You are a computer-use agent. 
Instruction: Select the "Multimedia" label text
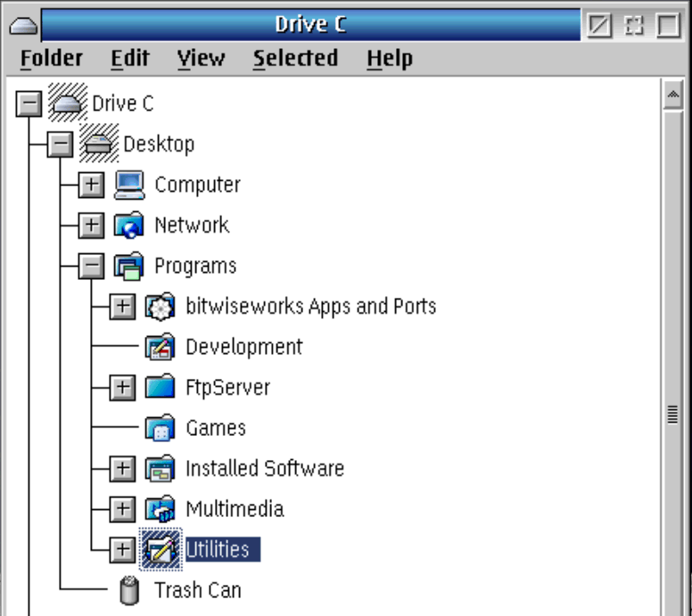tap(235, 510)
